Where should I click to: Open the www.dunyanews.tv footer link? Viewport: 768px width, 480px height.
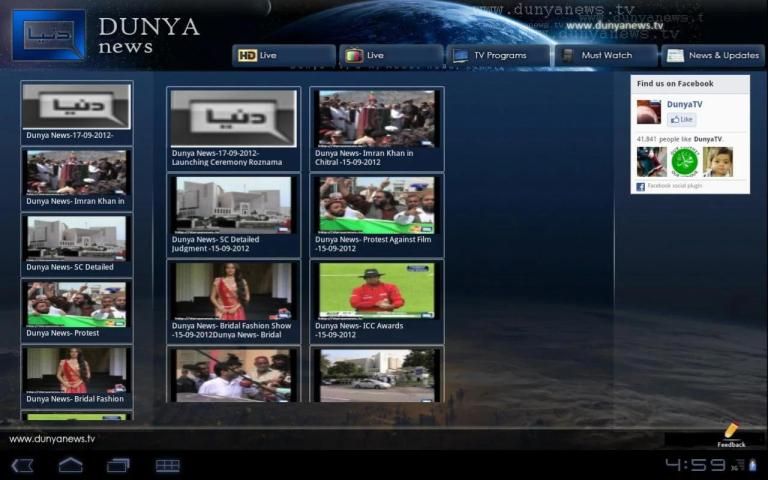coord(52,438)
